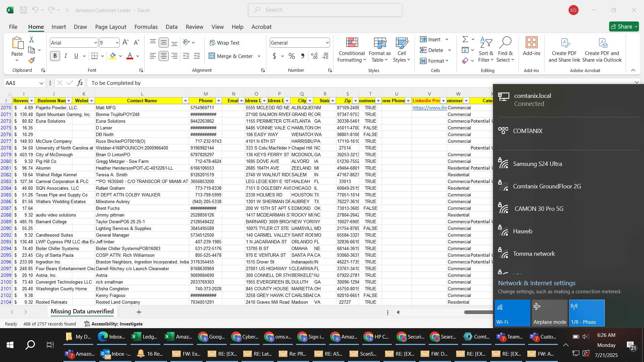The width and height of the screenshot is (644, 362).
Task: Open the font name dropdown showing Arial
Action: coord(96,43)
